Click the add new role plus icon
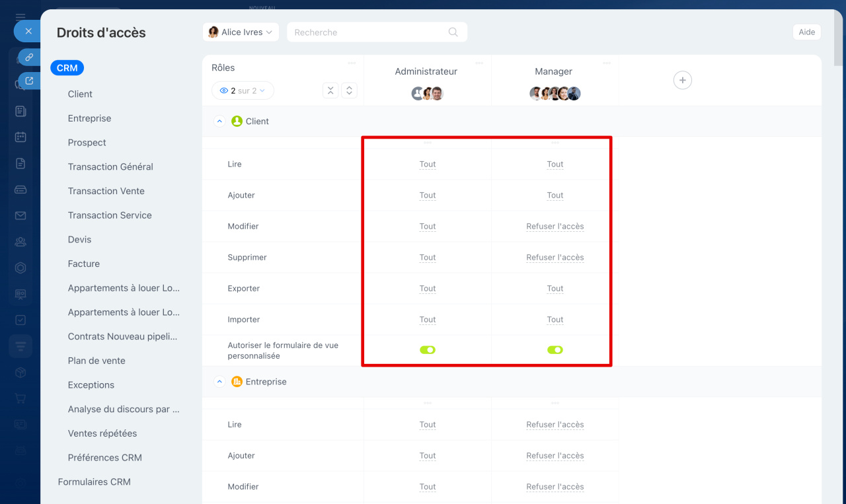 (682, 80)
